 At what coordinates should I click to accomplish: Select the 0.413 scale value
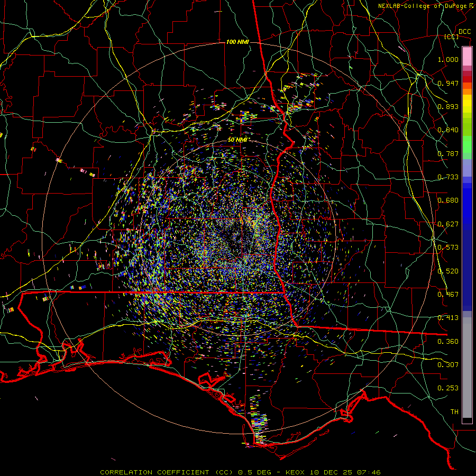[448, 318]
